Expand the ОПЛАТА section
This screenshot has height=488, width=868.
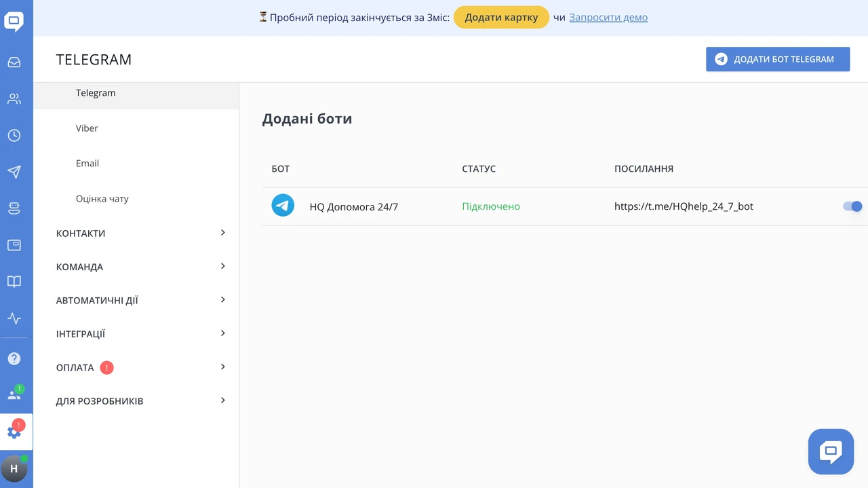tap(140, 367)
